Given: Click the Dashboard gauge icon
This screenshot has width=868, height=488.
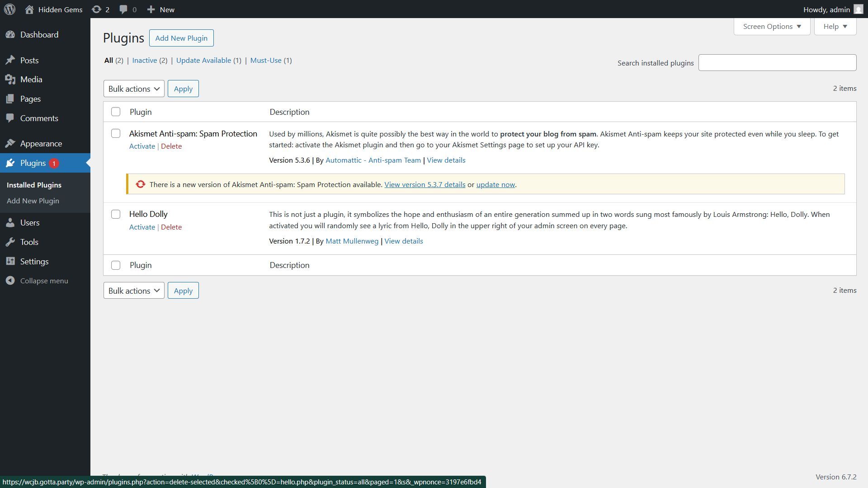Looking at the screenshot, I should 10,35.
